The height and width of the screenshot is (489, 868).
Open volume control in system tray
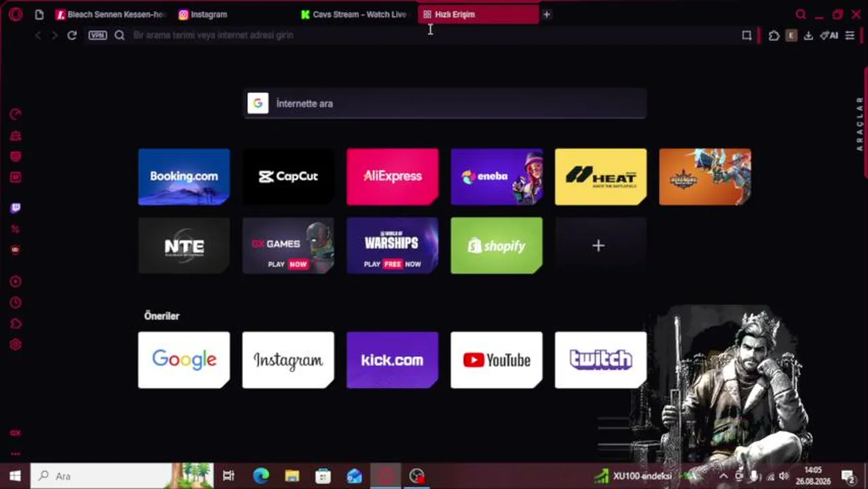(x=783, y=476)
